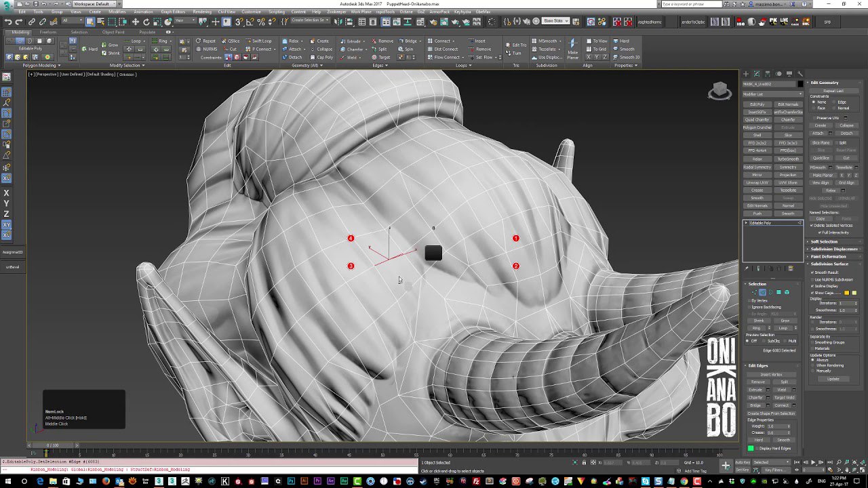Expand the Subdivision Displacement rollout
Screen dimensions: 868x488
point(834,249)
